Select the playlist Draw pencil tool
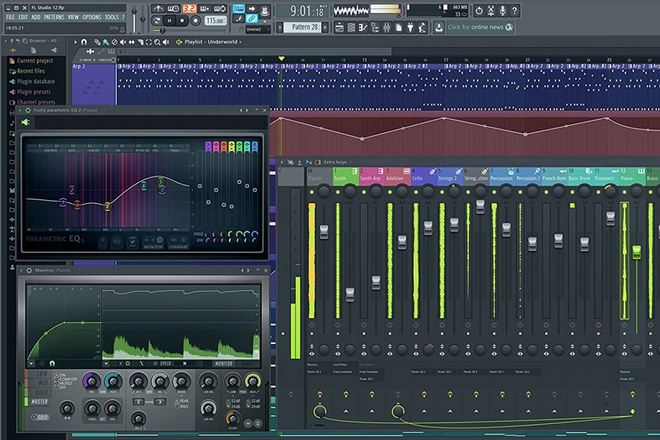 pos(97,42)
